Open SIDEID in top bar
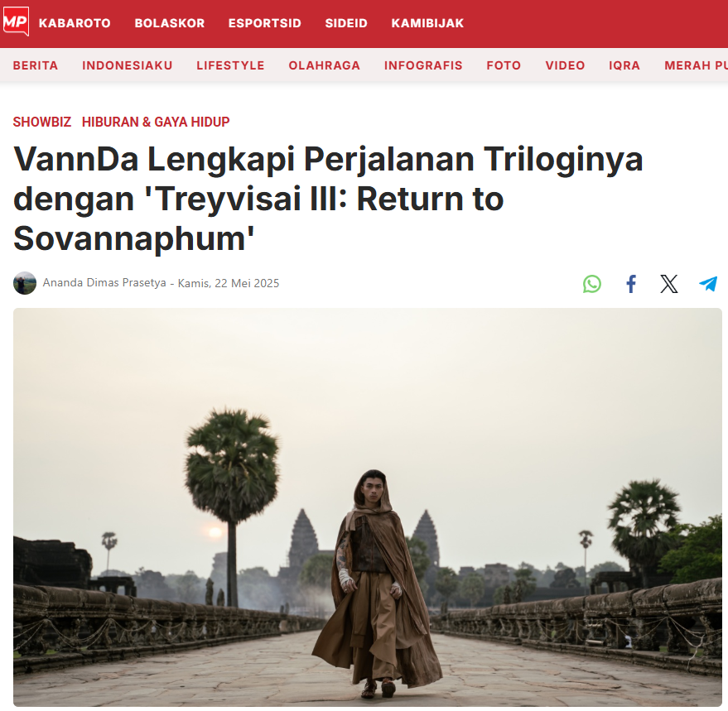 (x=346, y=23)
